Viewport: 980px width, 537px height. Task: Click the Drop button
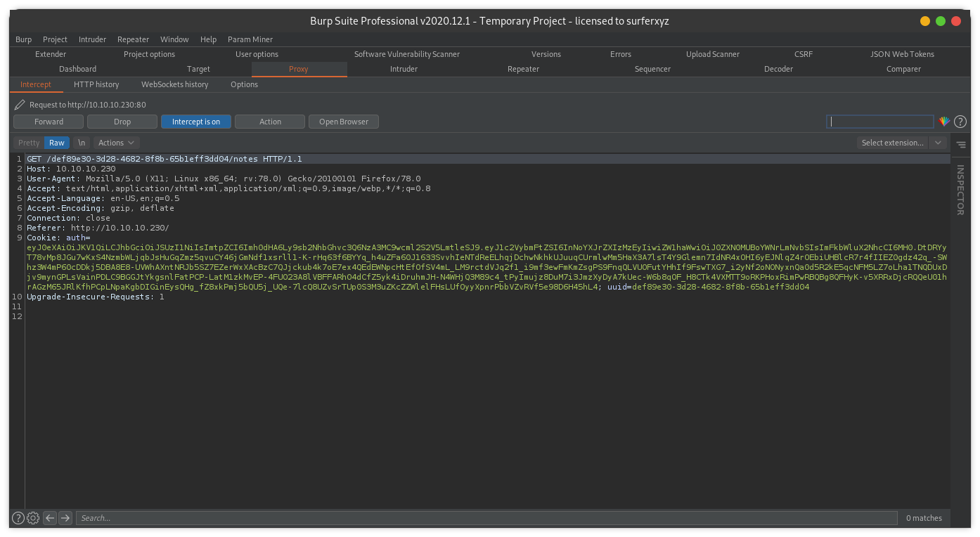coord(122,122)
